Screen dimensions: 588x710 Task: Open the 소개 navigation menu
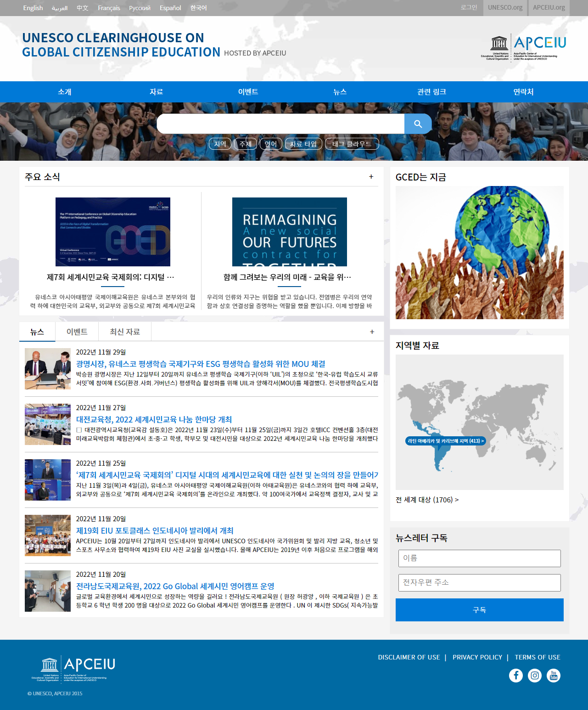(x=65, y=92)
